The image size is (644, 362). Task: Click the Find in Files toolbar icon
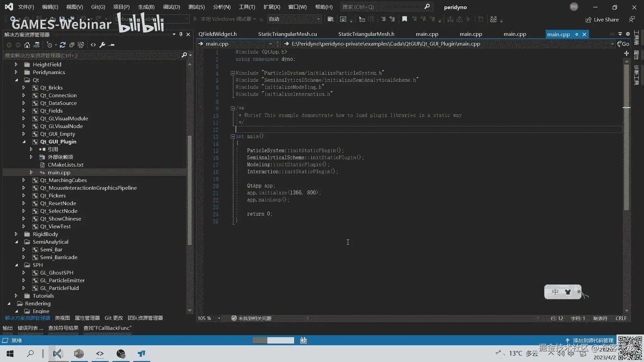click(x=331, y=19)
